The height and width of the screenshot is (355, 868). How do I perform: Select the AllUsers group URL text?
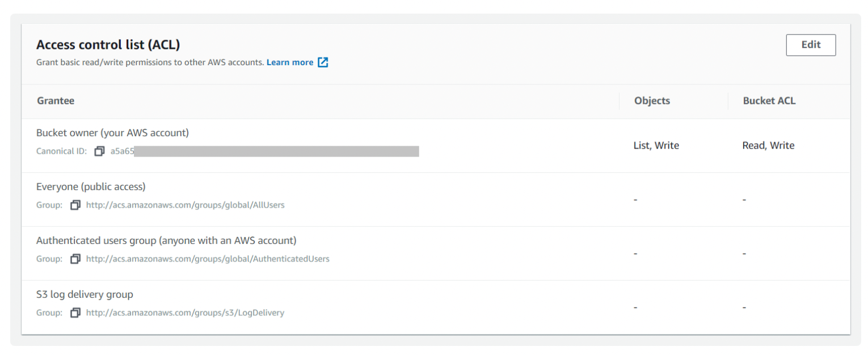185,205
